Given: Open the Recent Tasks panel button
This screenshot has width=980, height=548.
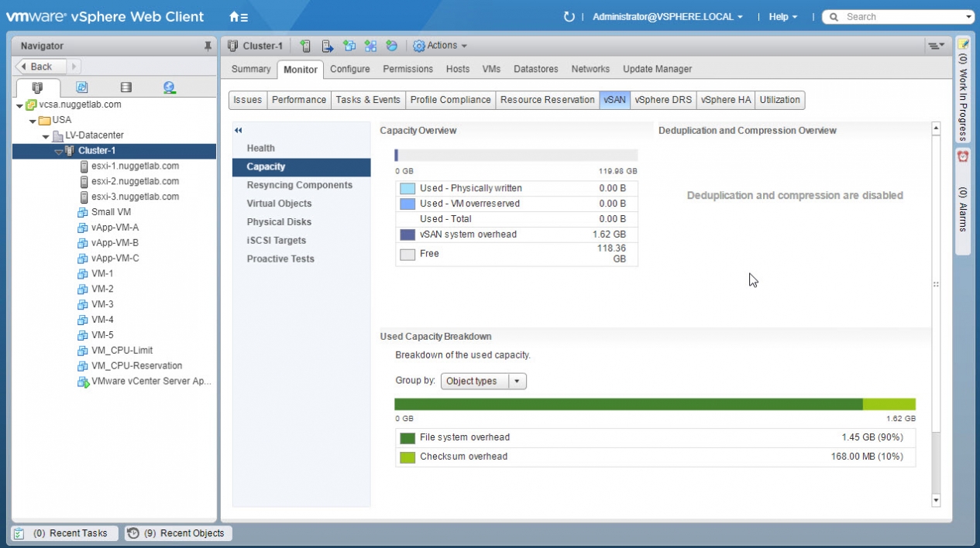Looking at the screenshot, I should tap(65, 533).
